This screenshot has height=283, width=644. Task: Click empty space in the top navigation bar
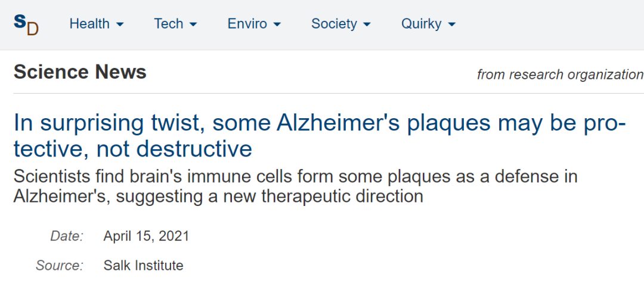pyautogui.click(x=549, y=24)
